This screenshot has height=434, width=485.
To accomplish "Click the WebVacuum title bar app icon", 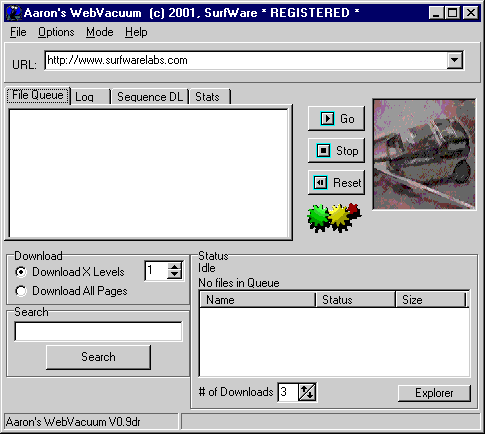I will click(x=14, y=13).
